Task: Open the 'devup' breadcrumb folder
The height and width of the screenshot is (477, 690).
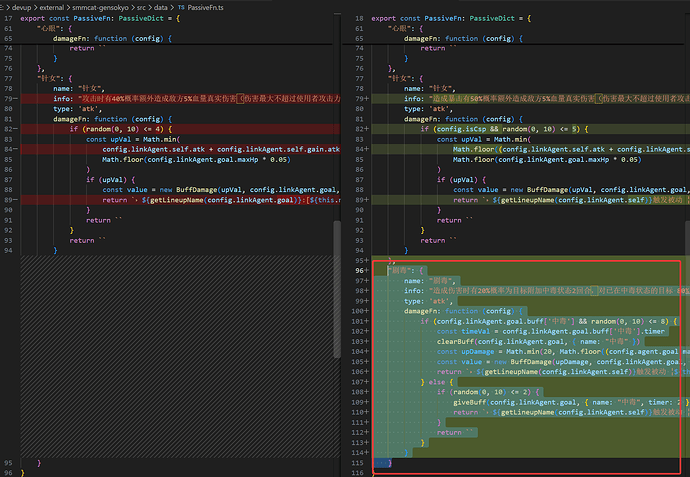Action: [x=21, y=7]
